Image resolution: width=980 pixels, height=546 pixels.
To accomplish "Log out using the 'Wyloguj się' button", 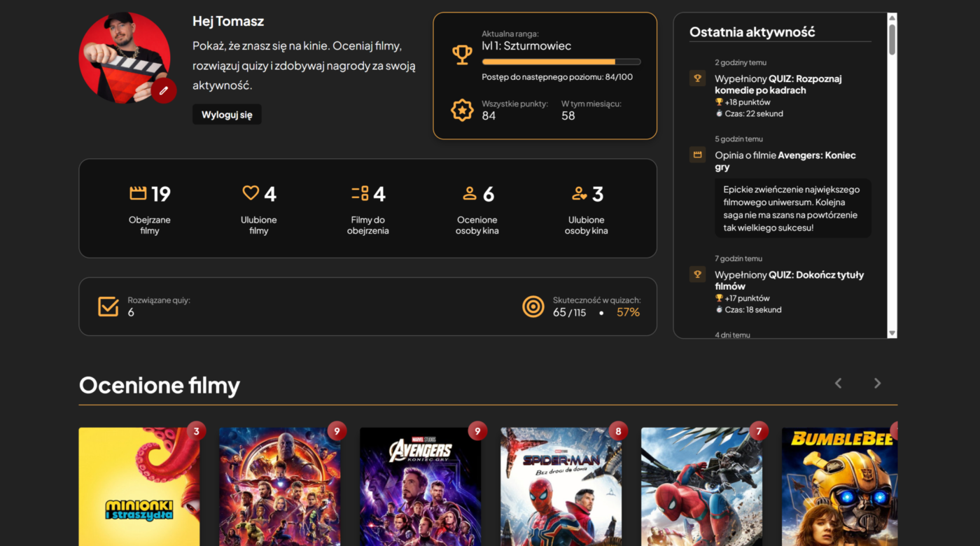I will (227, 115).
